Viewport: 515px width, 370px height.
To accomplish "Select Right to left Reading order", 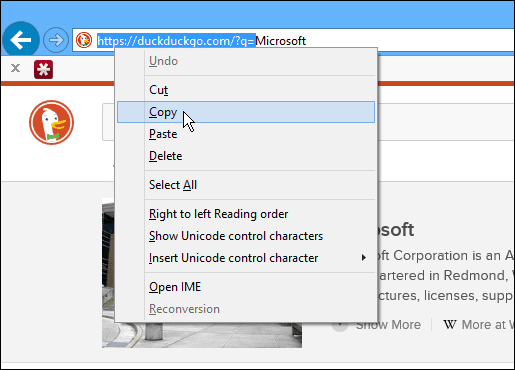I will point(246,214).
